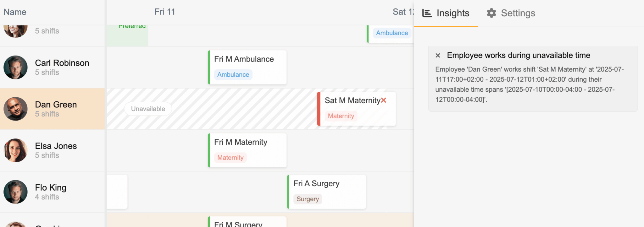Viewport: 644px width, 227px height.
Task: Select the Fri M Ambulance shift card
Action: click(x=247, y=67)
